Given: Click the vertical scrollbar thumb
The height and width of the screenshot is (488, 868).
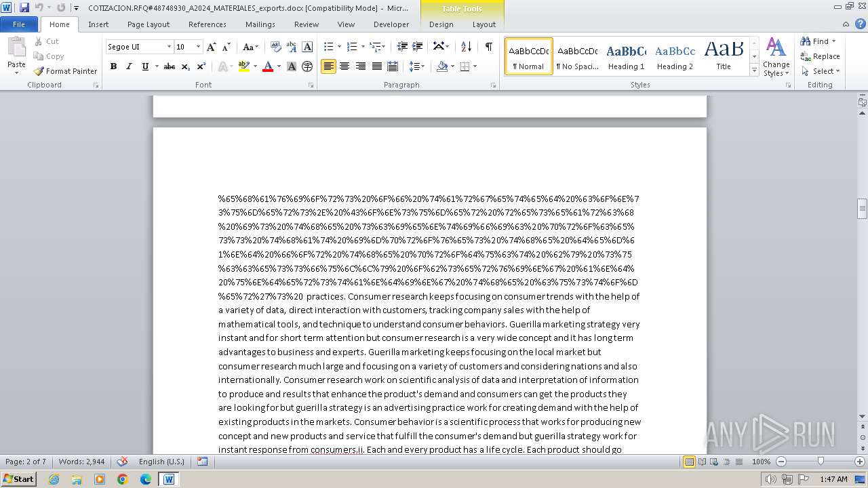Looking at the screenshot, I should (863, 209).
